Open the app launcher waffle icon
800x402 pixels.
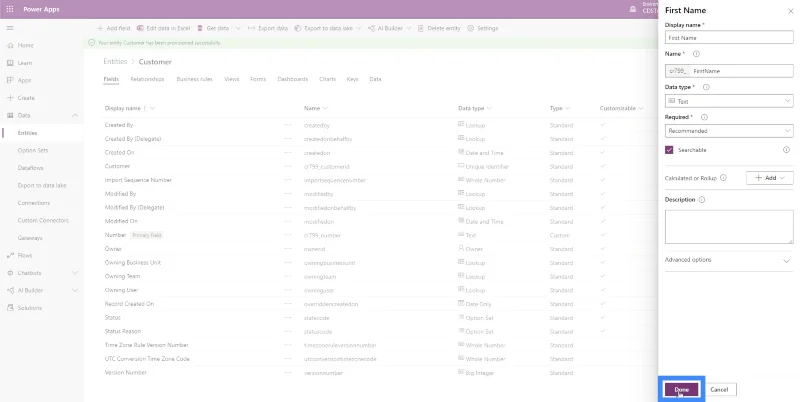tap(10, 9)
